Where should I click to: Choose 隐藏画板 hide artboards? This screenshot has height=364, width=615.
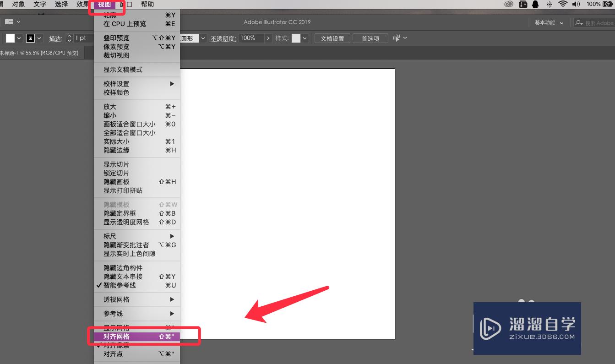137,182
